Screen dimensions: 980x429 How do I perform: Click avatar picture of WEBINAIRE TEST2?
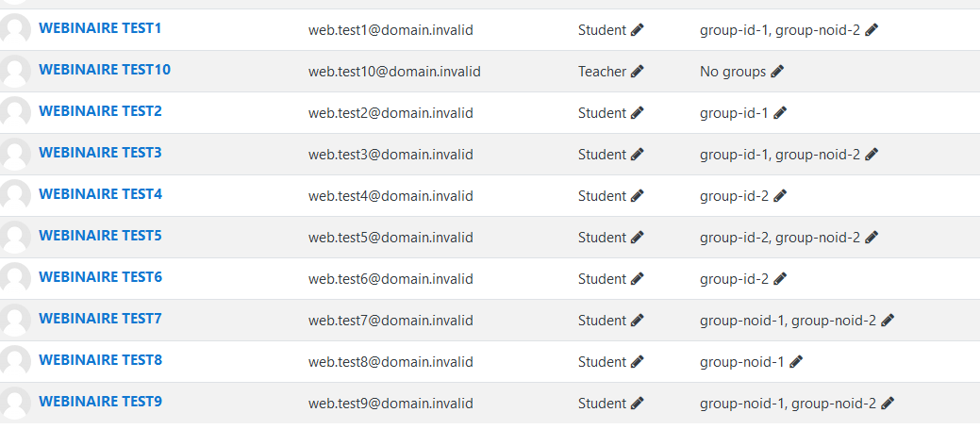(x=15, y=112)
